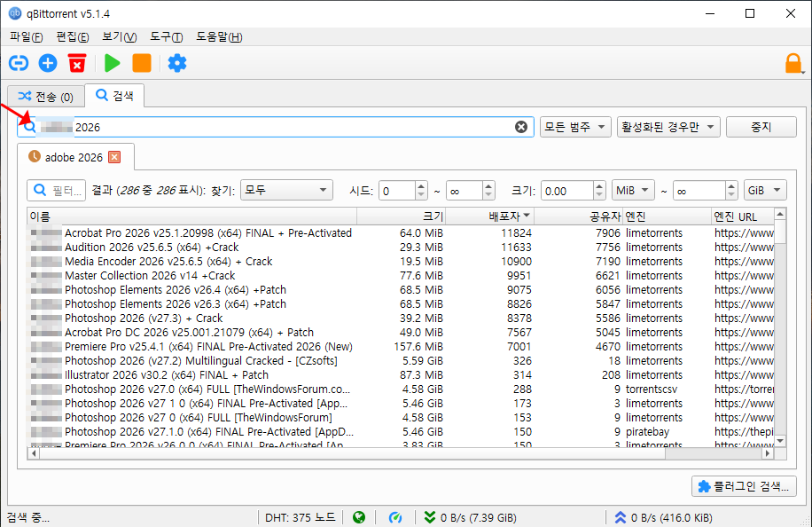Click the 중지 button
Screen dimensions: 812x527
point(761,127)
